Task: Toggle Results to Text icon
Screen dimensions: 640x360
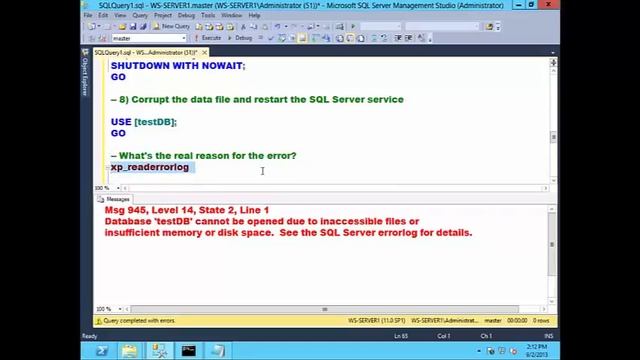Action: [340, 38]
